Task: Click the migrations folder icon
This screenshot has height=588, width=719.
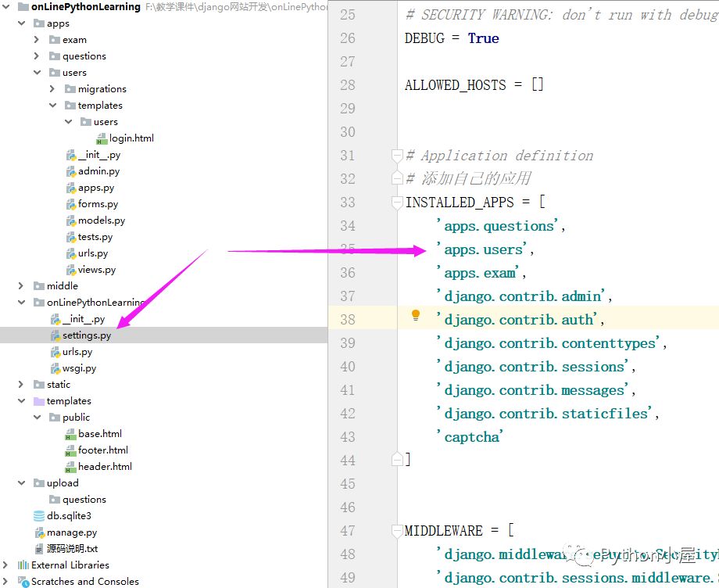Action: (x=70, y=89)
